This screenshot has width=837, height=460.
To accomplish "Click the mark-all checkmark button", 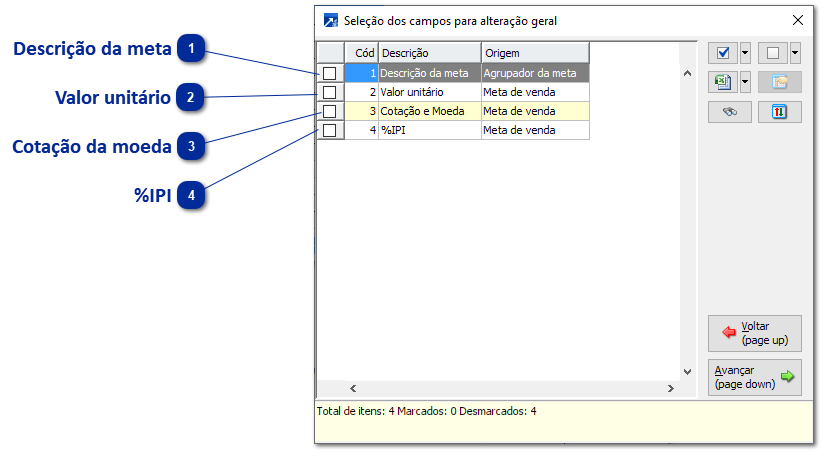I will click(723, 53).
